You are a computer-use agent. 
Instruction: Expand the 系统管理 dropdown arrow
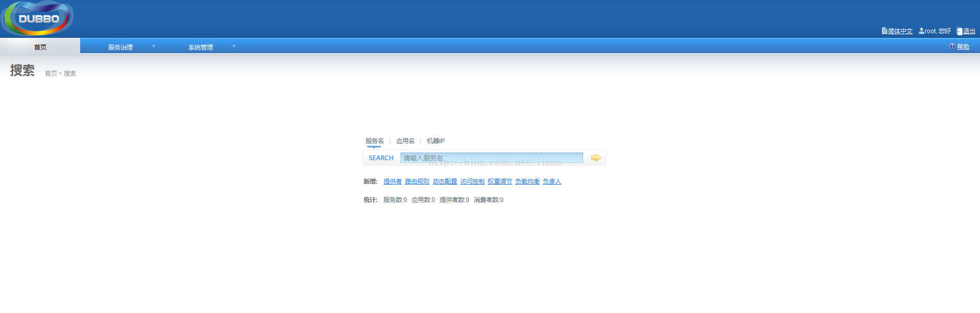[x=234, y=46]
